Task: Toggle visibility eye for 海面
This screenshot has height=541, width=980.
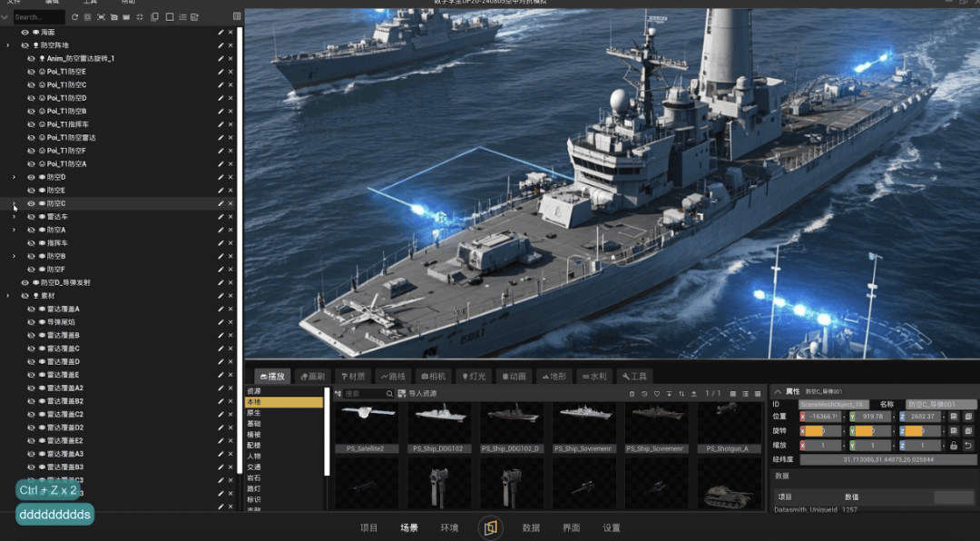Action: coord(25,32)
